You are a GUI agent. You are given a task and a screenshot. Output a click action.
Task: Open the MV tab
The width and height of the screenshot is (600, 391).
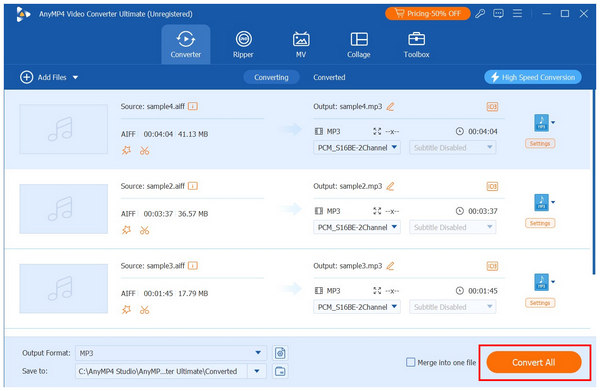(301, 44)
